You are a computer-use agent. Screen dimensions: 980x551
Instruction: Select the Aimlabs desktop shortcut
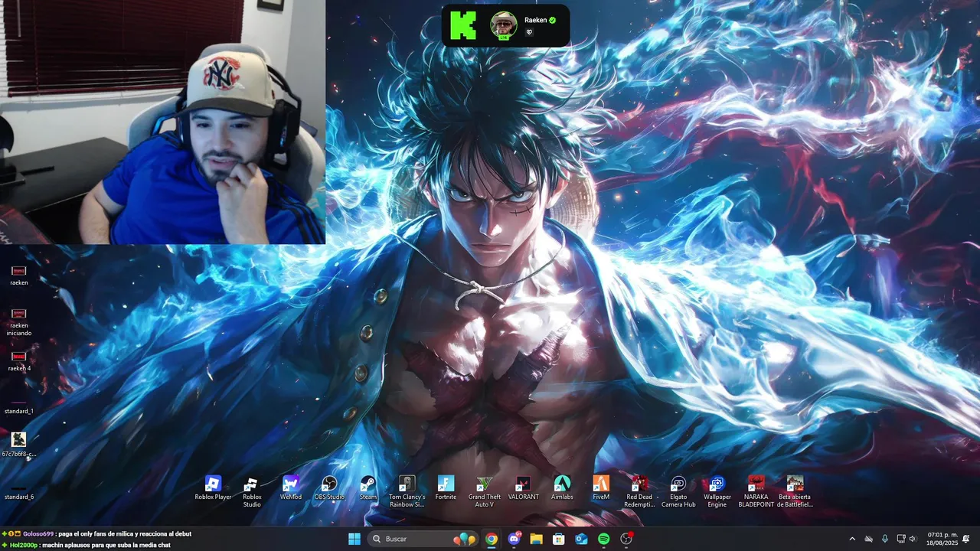pyautogui.click(x=562, y=487)
